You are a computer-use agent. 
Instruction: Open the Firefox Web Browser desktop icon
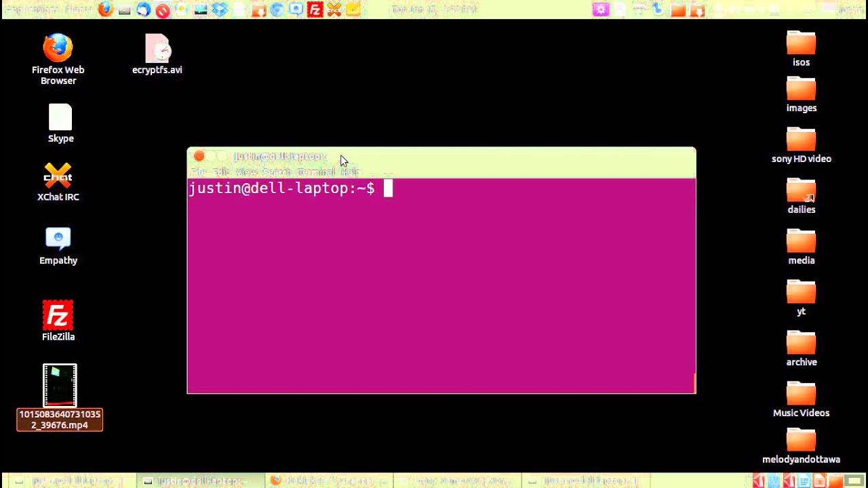click(x=58, y=49)
